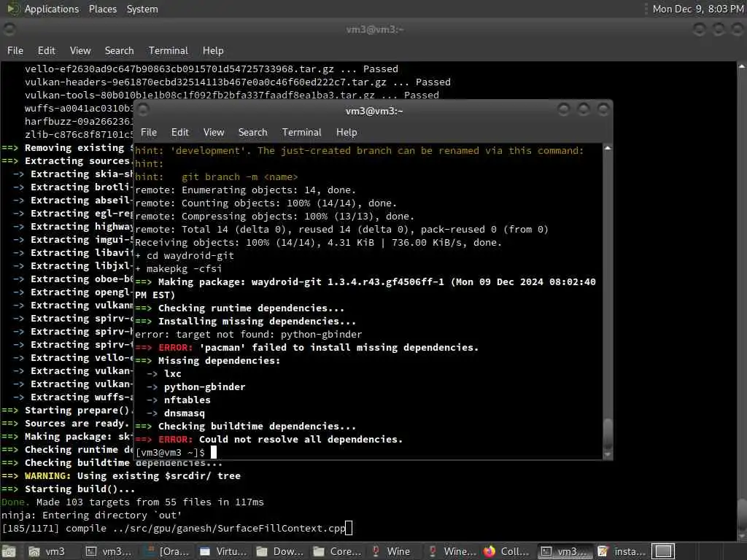Click the front terminal's scrollbar thumb
The image size is (747, 560).
[608, 434]
